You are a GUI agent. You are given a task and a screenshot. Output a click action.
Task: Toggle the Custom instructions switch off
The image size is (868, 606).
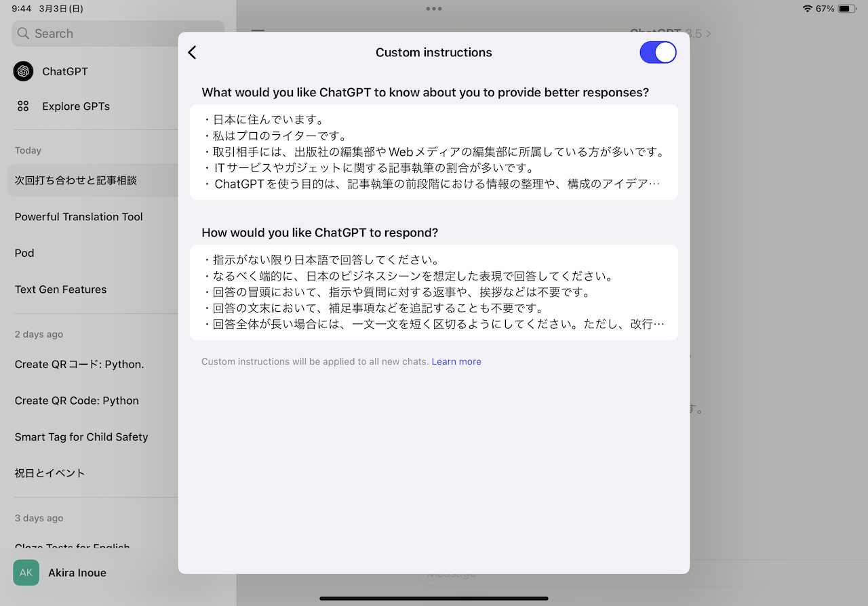pos(658,52)
